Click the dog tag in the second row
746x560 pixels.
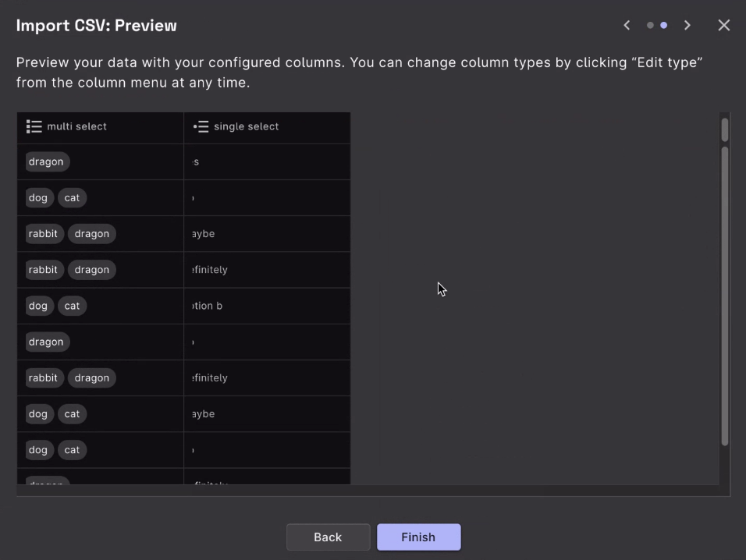point(38,197)
